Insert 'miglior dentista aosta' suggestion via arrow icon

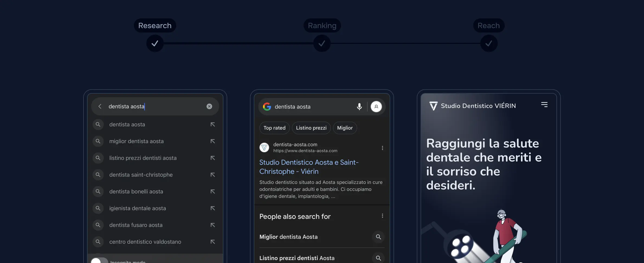(213, 141)
